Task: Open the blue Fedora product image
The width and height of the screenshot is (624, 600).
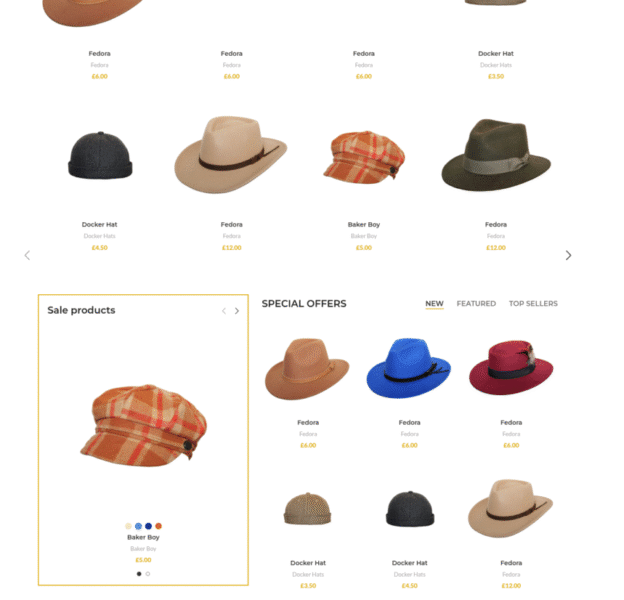Action: 409,368
